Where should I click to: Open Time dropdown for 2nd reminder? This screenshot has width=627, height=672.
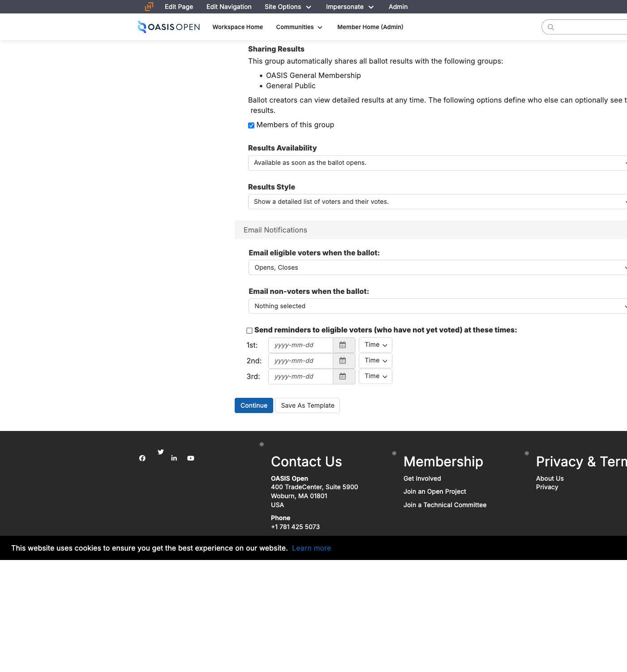(x=375, y=361)
